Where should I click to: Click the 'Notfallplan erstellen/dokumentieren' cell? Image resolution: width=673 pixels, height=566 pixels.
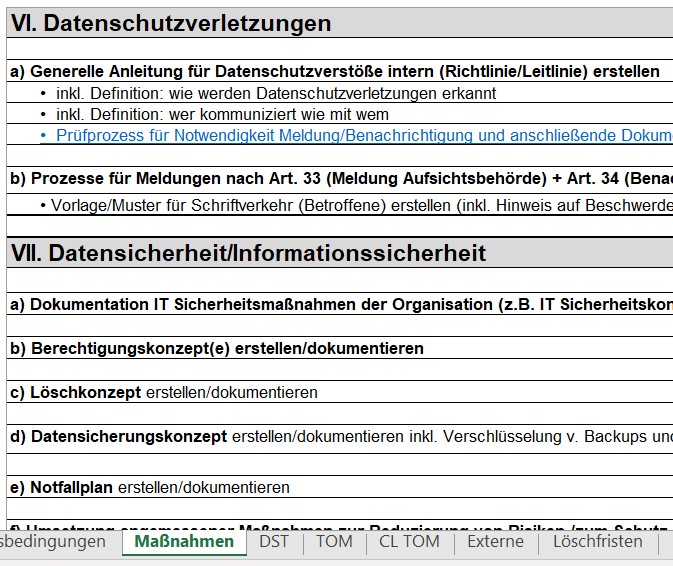[150, 487]
